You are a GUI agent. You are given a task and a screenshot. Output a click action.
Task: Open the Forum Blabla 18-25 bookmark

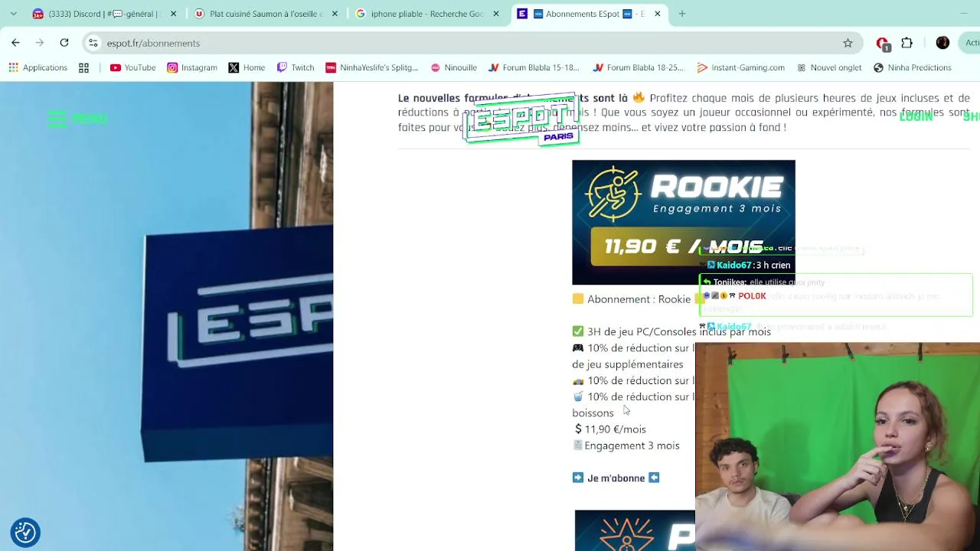639,67
